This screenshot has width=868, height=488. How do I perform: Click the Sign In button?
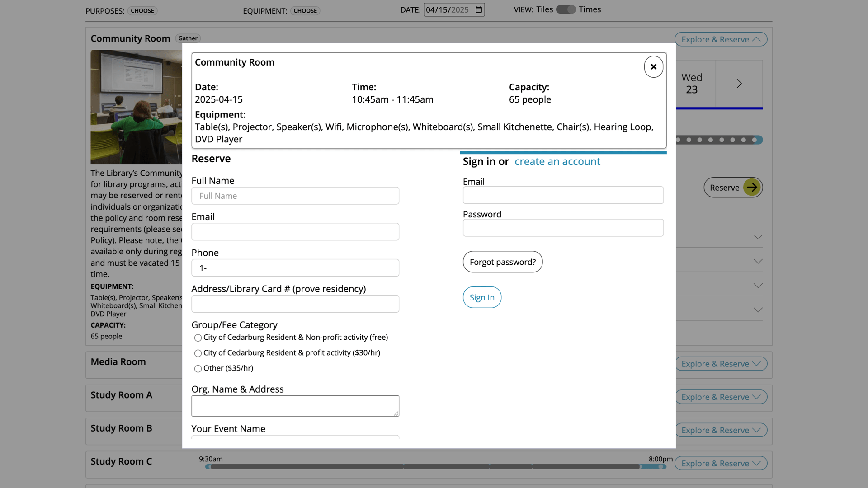pyautogui.click(x=482, y=297)
